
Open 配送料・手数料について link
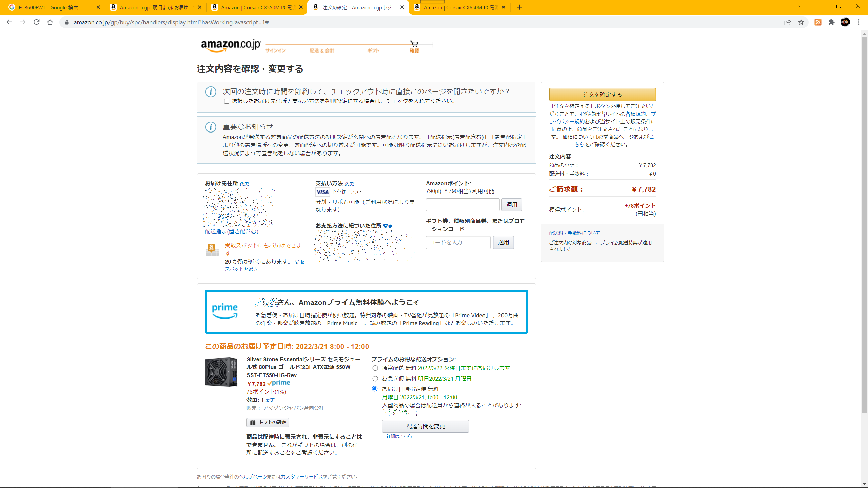click(575, 233)
